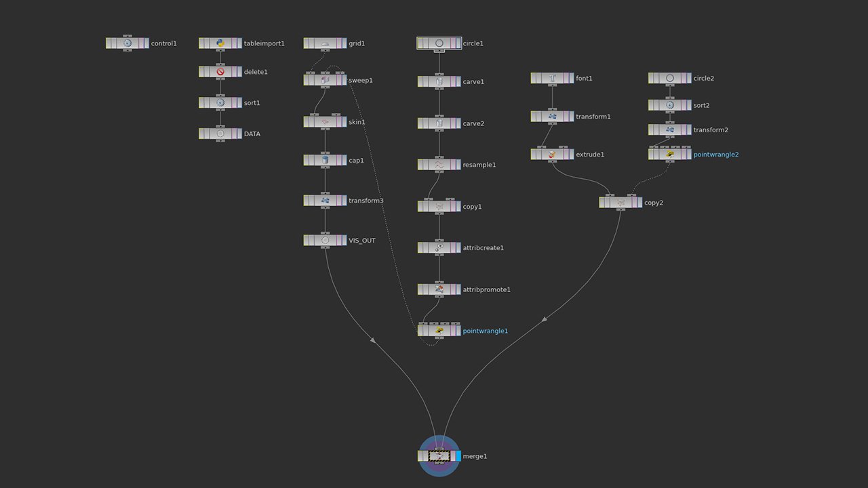Click the 'transform3' node label

(x=366, y=201)
